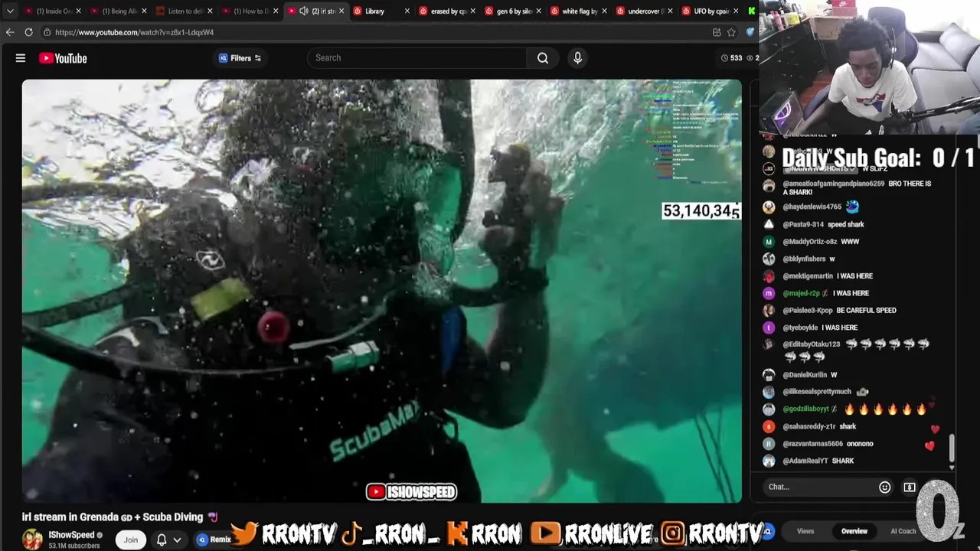980x551 pixels.
Task: Mute audio icon on the irl stream tab
Action: (303, 11)
